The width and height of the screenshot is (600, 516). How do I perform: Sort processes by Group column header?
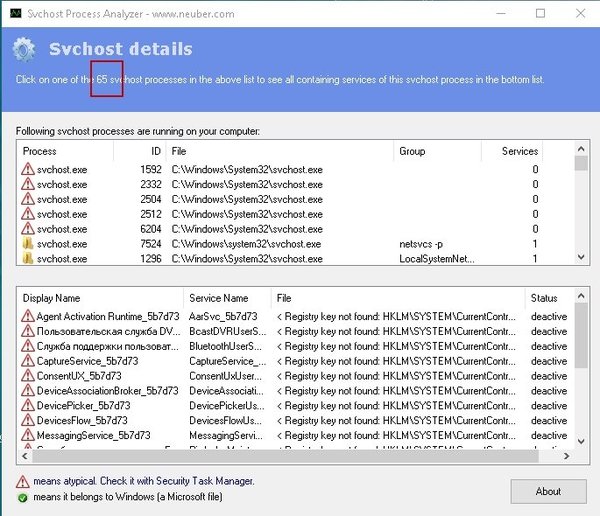pyautogui.click(x=412, y=151)
